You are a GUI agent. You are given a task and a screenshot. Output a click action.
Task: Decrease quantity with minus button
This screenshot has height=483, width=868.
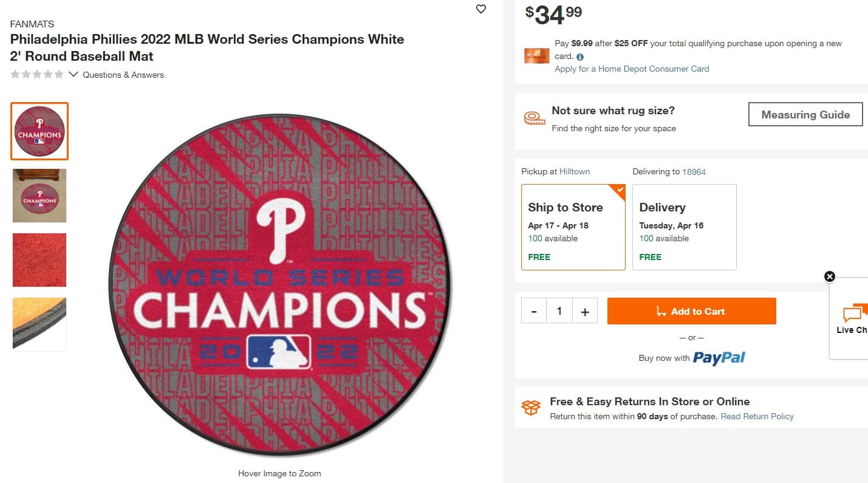pos(534,311)
